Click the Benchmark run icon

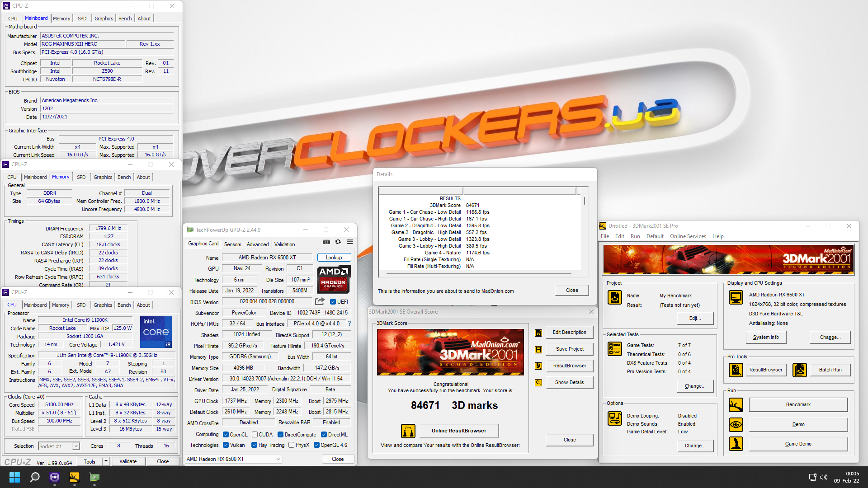pos(736,405)
